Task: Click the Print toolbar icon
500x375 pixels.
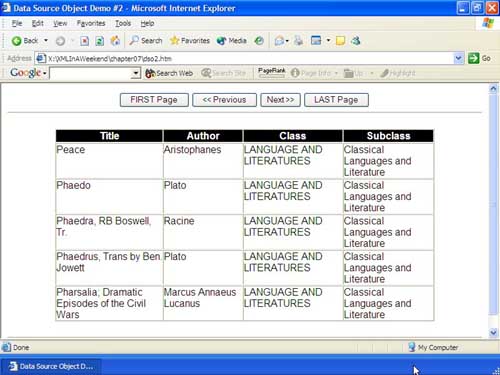Action: (x=299, y=41)
